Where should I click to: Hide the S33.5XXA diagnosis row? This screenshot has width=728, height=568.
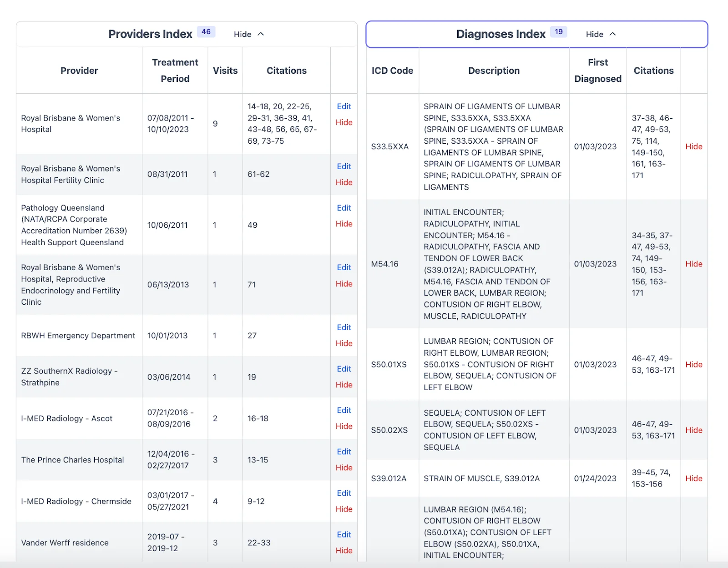click(693, 146)
